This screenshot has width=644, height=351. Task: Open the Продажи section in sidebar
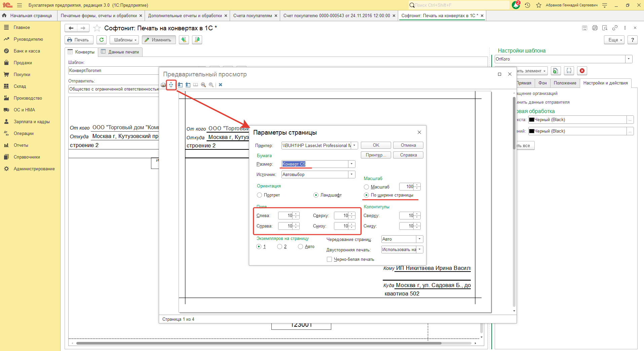click(23, 63)
